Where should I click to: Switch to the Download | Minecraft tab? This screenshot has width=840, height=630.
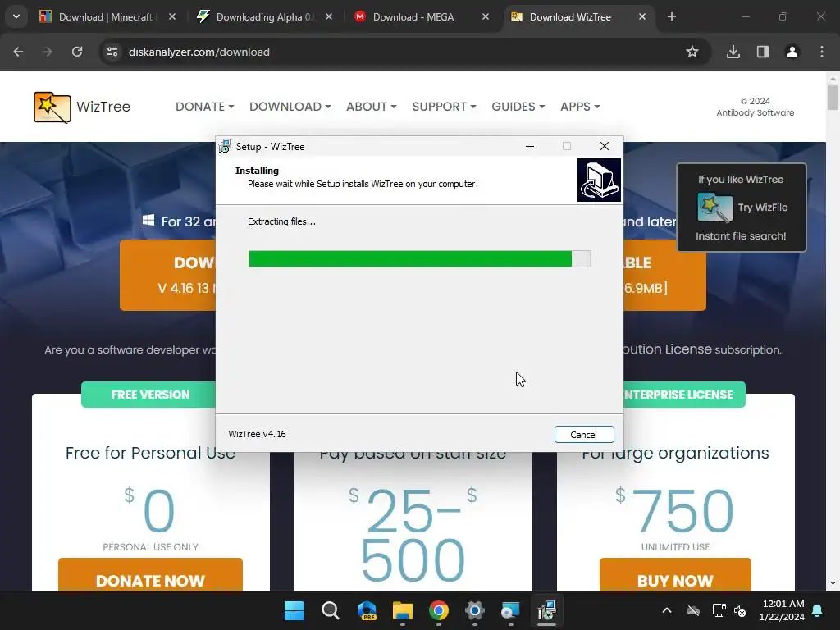pyautogui.click(x=106, y=17)
